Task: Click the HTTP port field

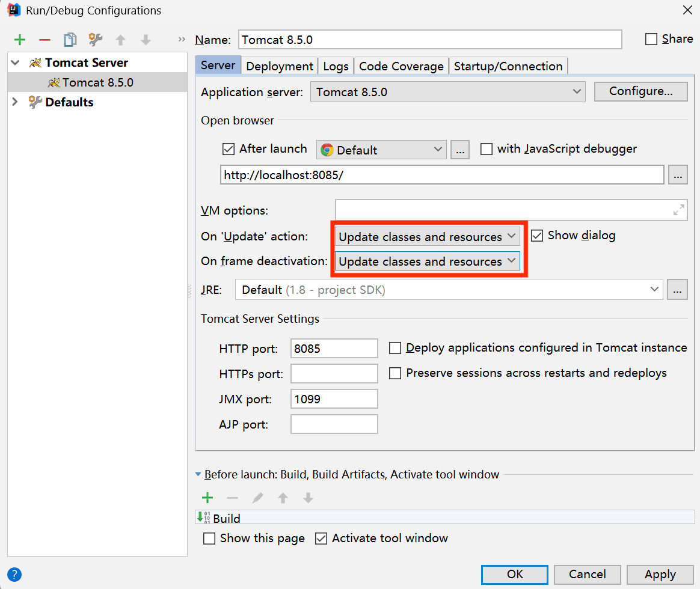Action: click(x=334, y=349)
